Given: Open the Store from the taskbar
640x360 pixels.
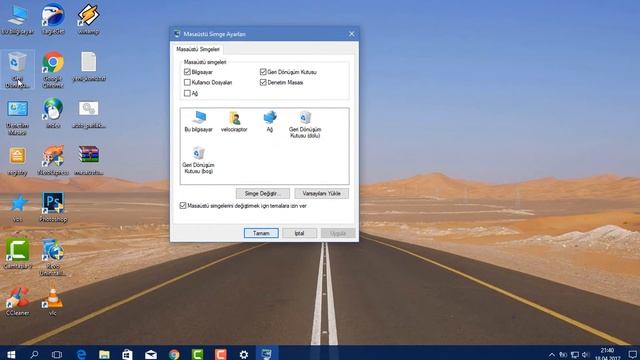Looking at the screenshot, I should click(x=127, y=354).
